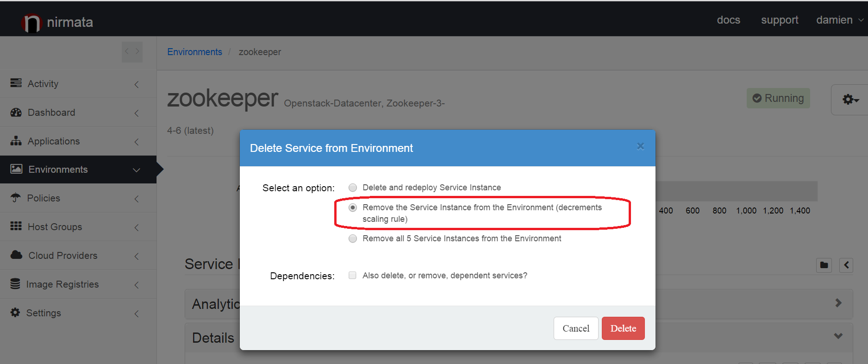Open the Host Groups sidebar item
This screenshot has height=364, width=868.
[78, 227]
